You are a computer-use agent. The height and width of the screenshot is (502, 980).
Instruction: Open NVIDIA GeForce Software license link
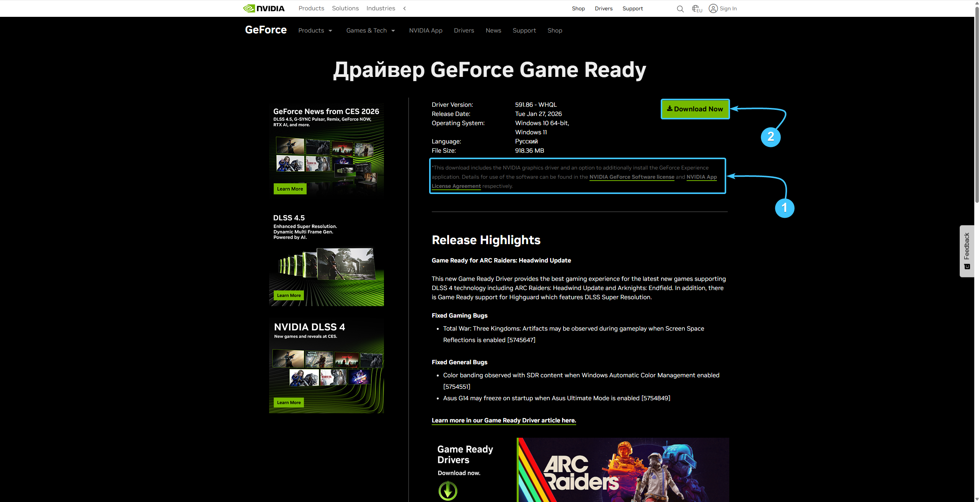[632, 177]
